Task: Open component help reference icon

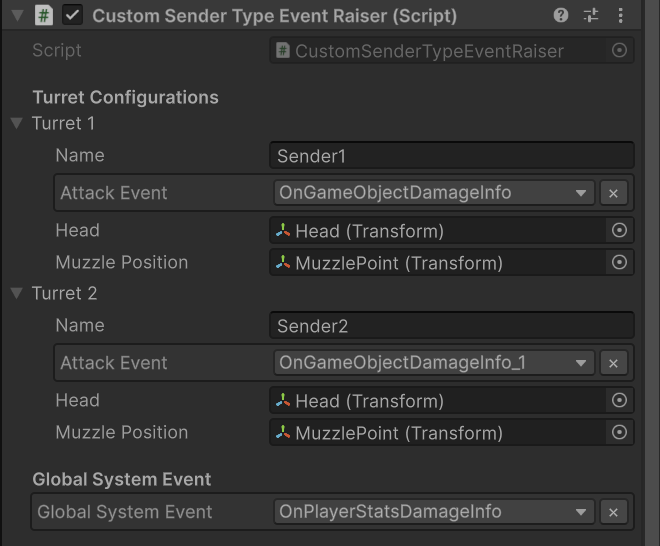Action: click(x=561, y=16)
